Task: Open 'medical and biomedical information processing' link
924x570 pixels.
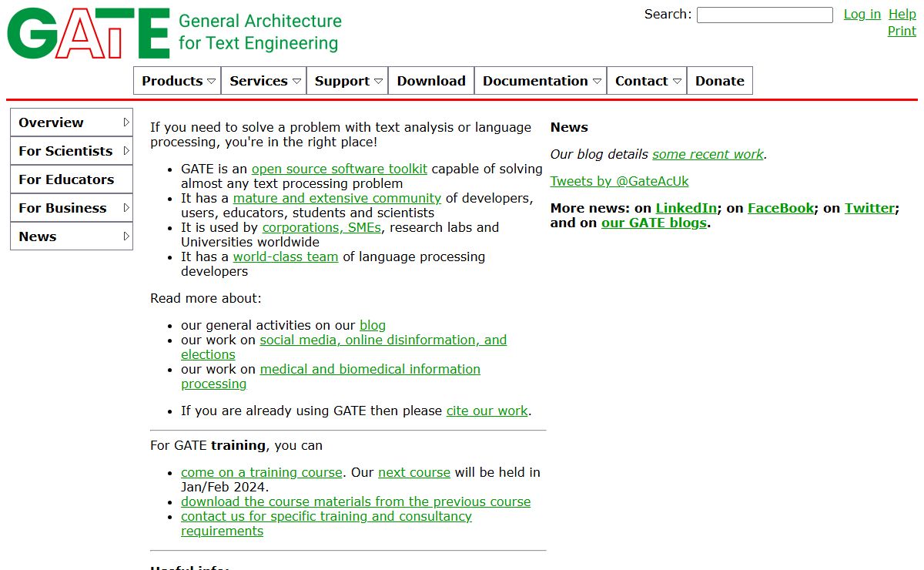Action: click(370, 369)
